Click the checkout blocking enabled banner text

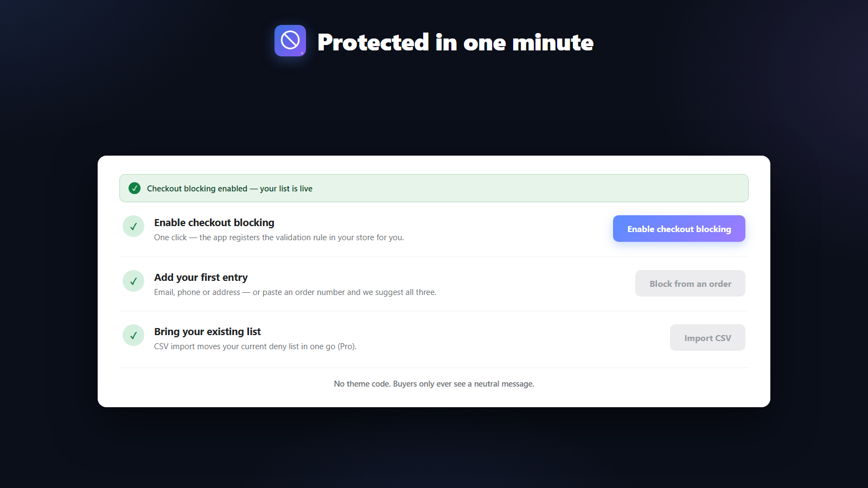[x=229, y=189]
